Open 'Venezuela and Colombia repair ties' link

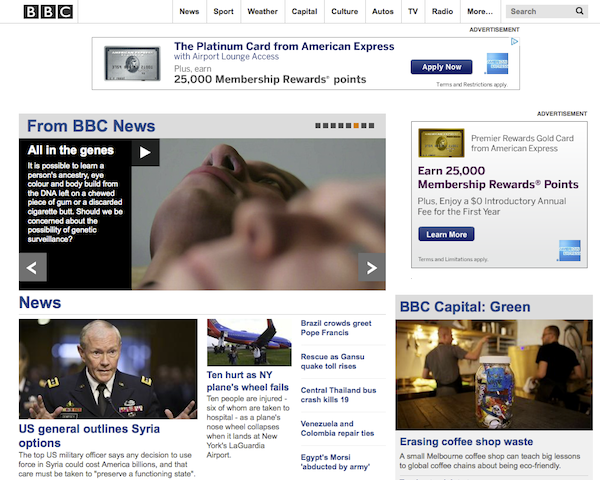(x=337, y=428)
